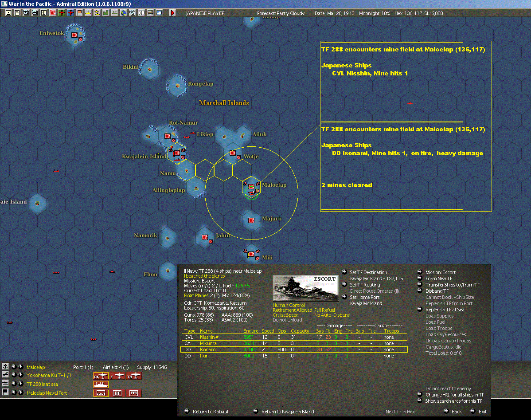Click the ship icon beside TF 288 is at sea
The image size is (531, 420).
click(x=5, y=383)
